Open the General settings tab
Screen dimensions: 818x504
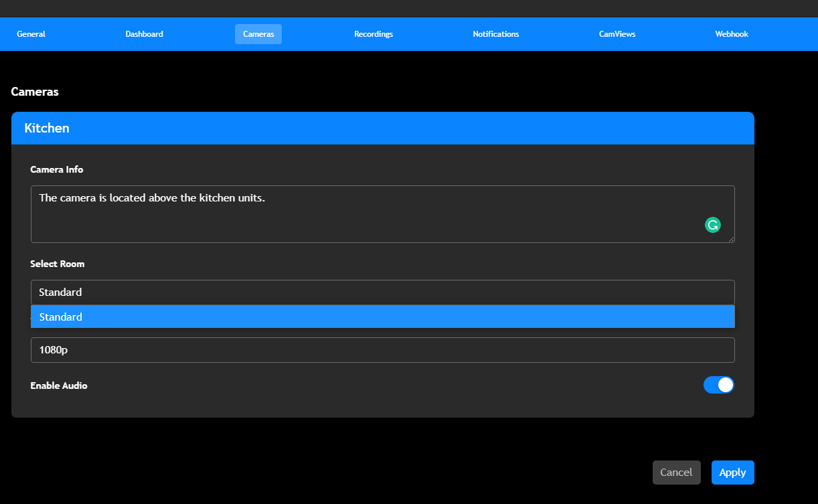pos(31,33)
